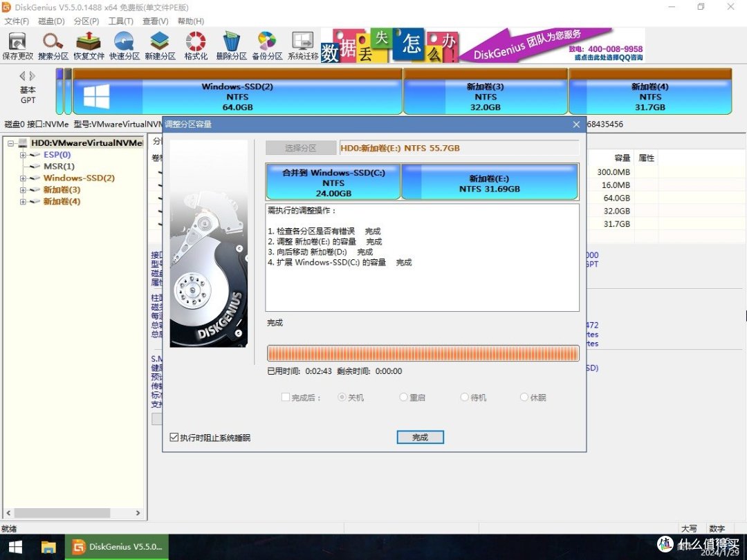Click the New Partition (新建分区) icon
This screenshot has height=560, width=747.
pyautogui.click(x=160, y=46)
